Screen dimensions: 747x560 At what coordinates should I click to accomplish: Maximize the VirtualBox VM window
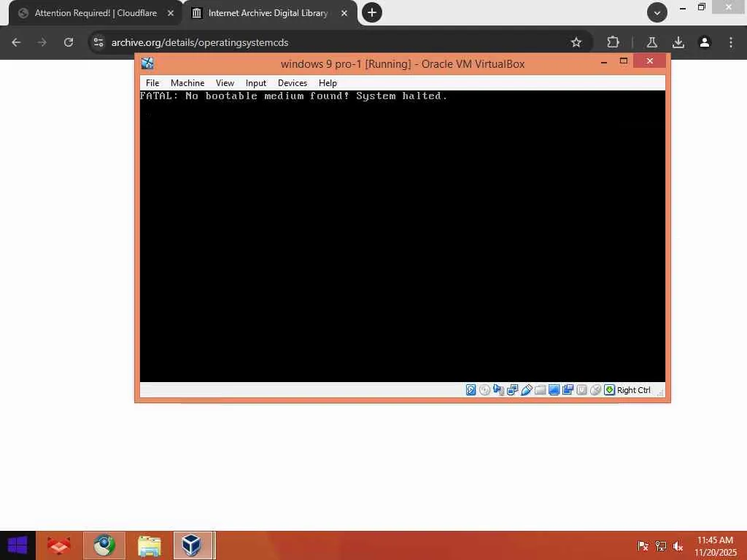coord(624,61)
